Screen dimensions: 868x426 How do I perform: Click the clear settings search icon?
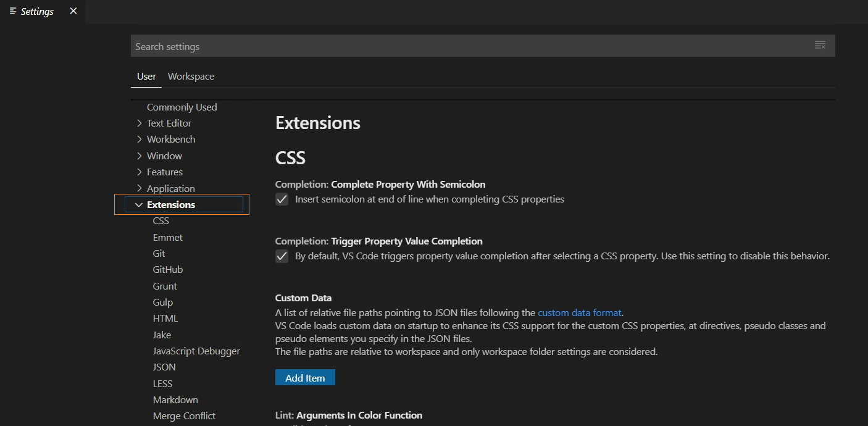point(820,45)
